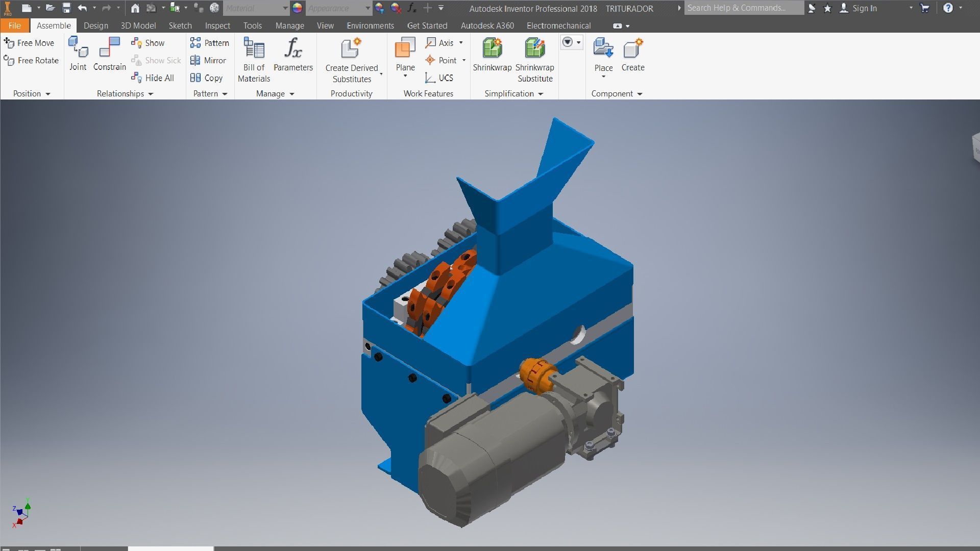This screenshot has height=551, width=980.
Task: Click the Clear appearance overrides icon
Action: coord(396,8)
